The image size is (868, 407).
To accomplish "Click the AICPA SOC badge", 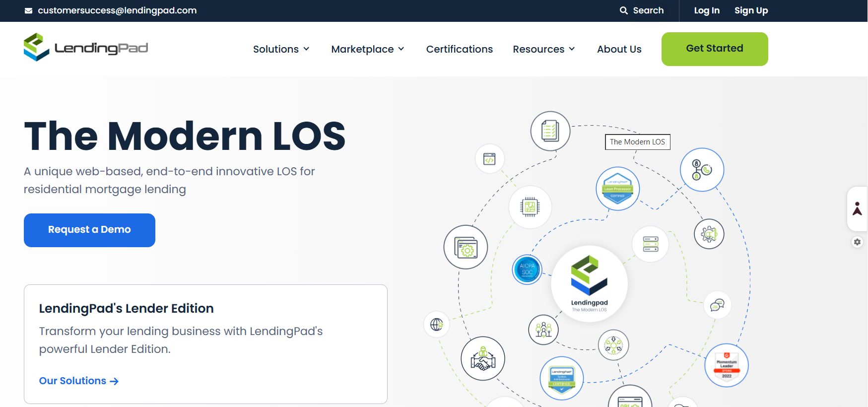I will 527,270.
